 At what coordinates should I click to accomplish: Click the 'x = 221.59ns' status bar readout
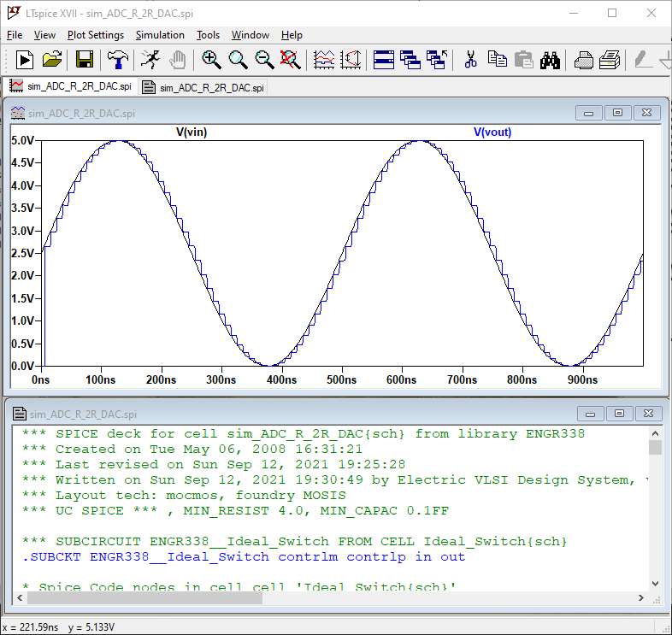31,627
